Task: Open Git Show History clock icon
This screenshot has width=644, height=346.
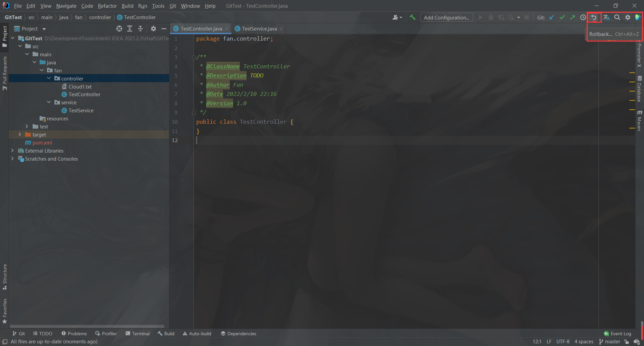Action: (583, 17)
